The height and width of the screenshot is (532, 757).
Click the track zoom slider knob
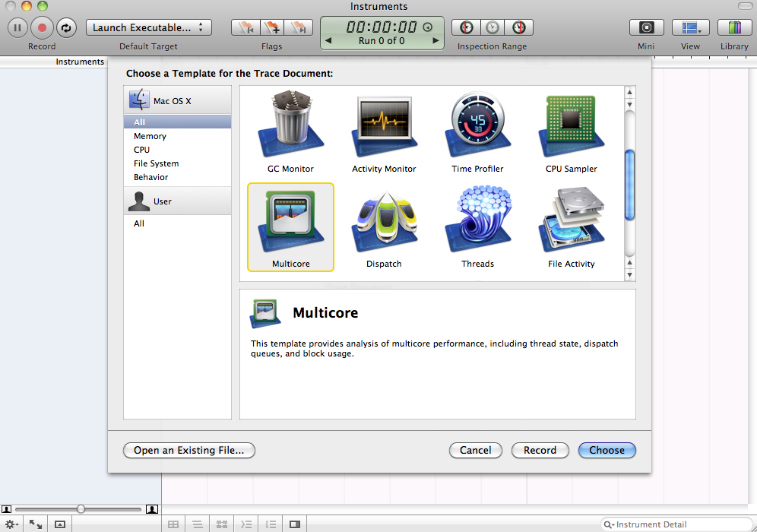tap(81, 508)
